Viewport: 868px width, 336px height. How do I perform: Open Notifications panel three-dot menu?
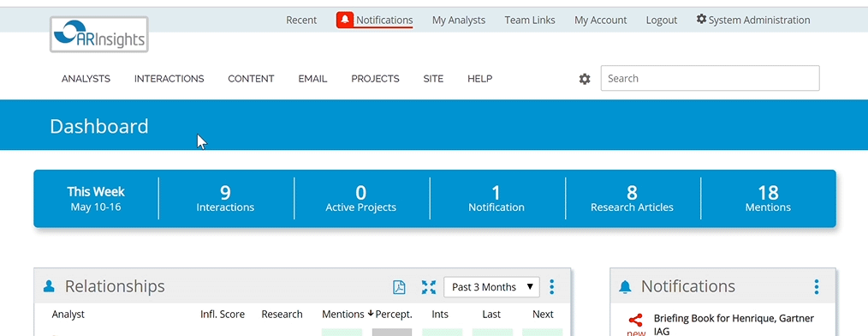click(x=817, y=286)
